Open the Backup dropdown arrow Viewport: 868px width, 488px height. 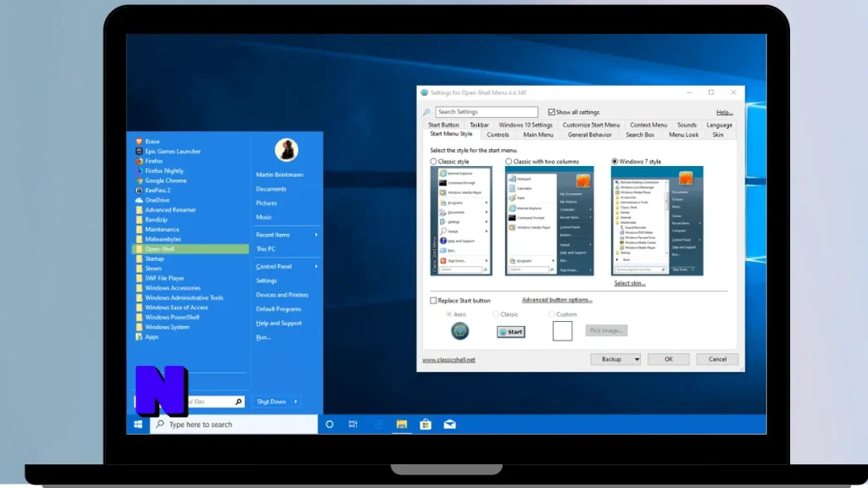point(637,359)
